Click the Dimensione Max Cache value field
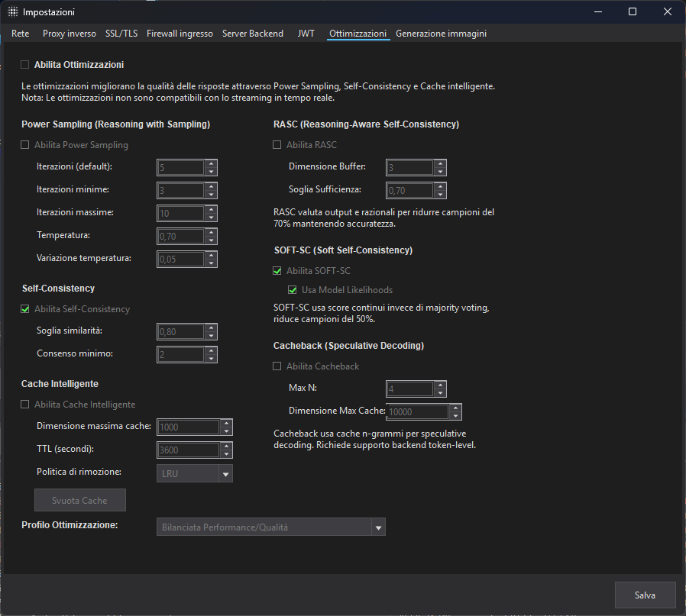The height and width of the screenshot is (616, 686). tap(418, 412)
